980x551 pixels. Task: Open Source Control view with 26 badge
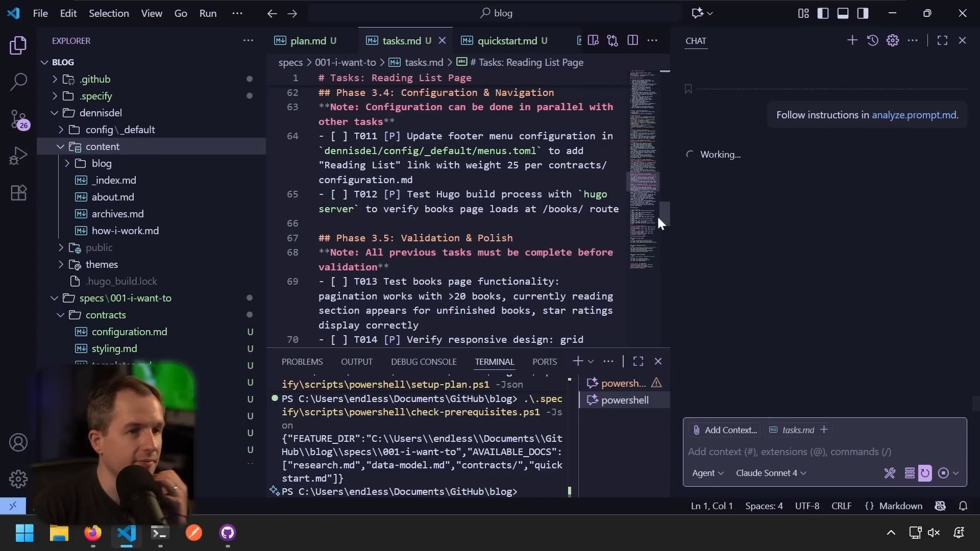pyautogui.click(x=18, y=119)
